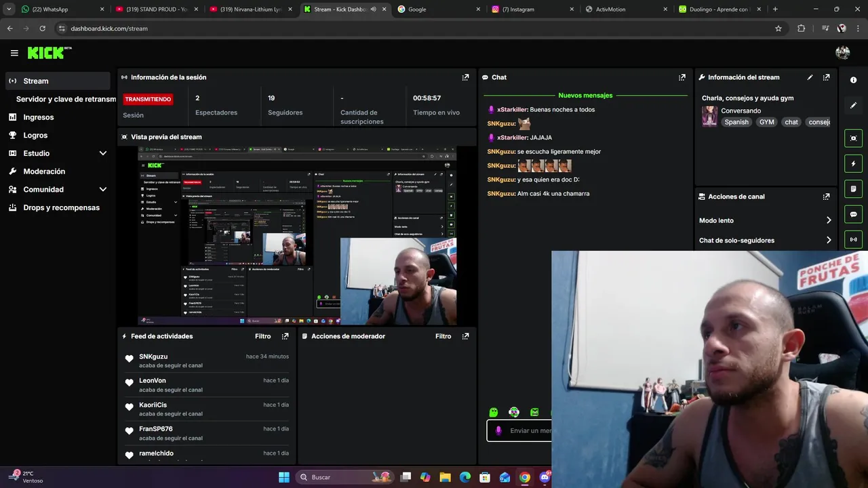Open Chat de solo-seguidores chevron
The width and height of the screenshot is (868, 488).
click(829, 240)
